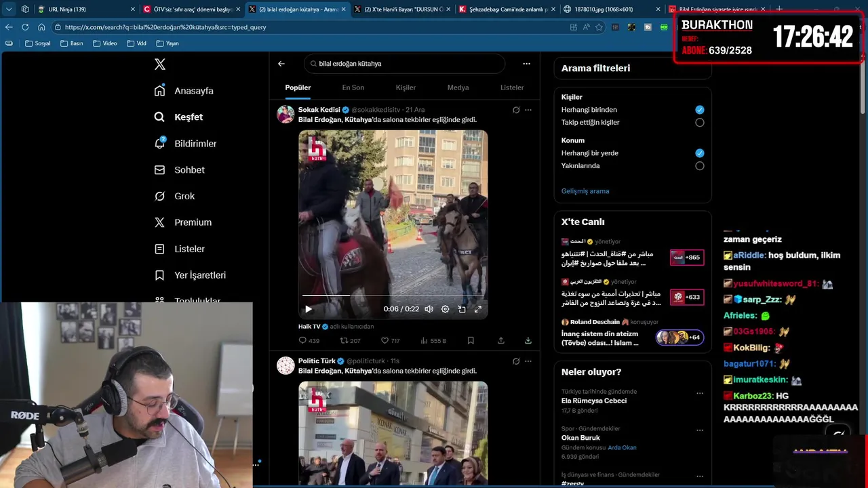Open the Sosyal bookmarks folder
Screen dimensions: 868x488
tap(38, 43)
